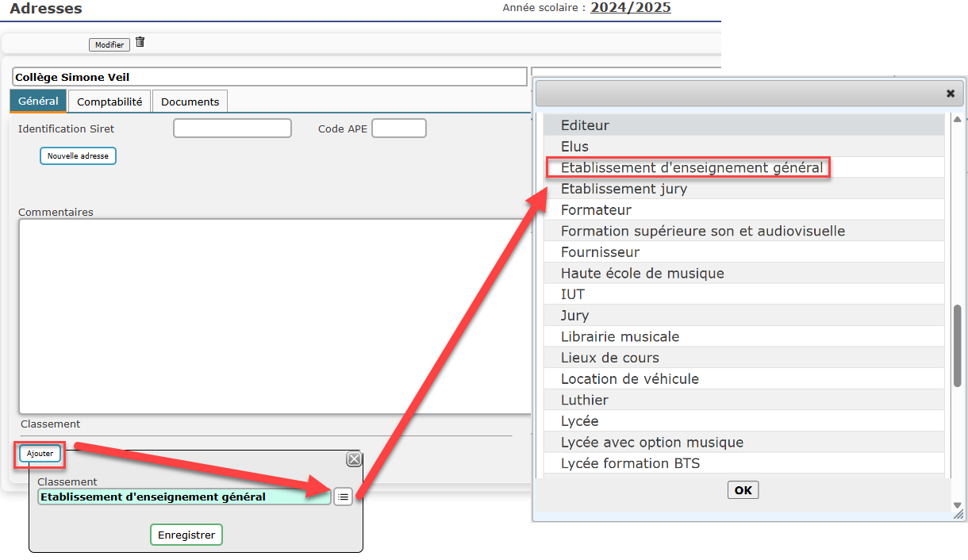Pick Luthier from the list

(x=584, y=400)
